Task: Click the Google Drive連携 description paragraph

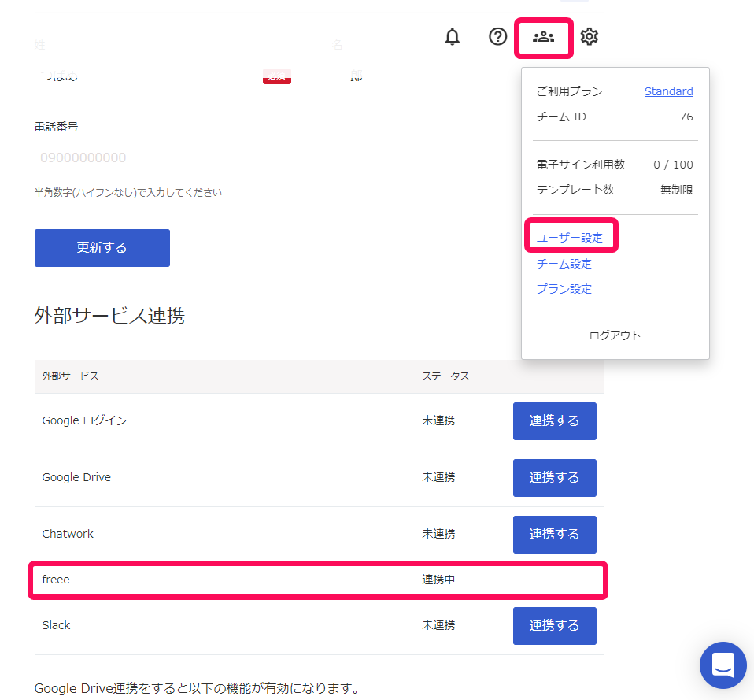Action: [x=198, y=688]
